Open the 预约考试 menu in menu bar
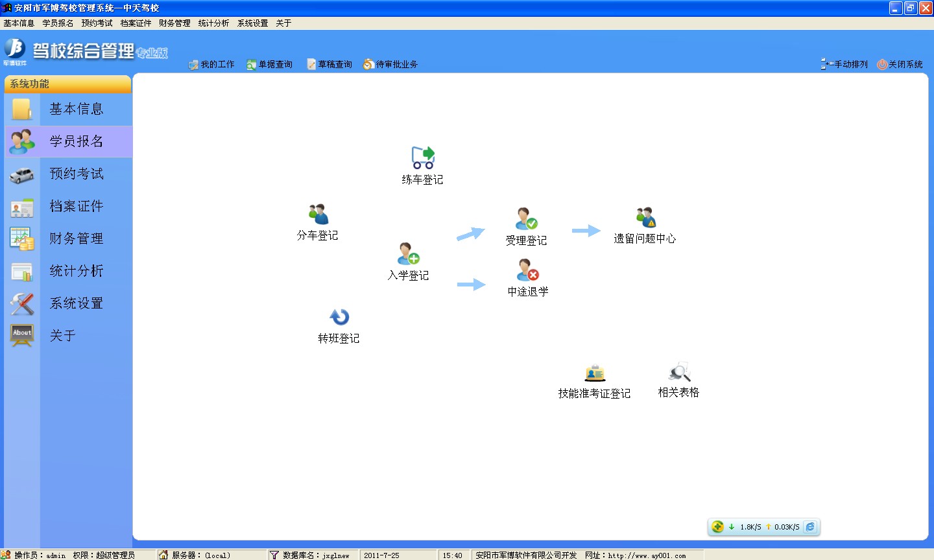Image resolution: width=934 pixels, height=560 pixels. tap(97, 23)
